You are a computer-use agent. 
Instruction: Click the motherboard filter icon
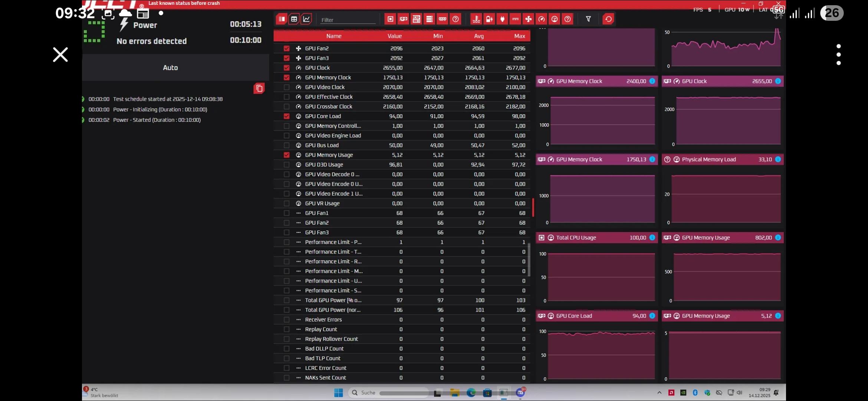[x=417, y=19]
